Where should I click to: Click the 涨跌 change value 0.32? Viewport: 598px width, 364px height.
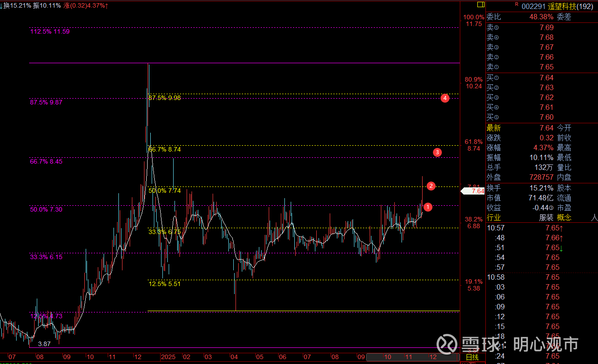[546, 138]
